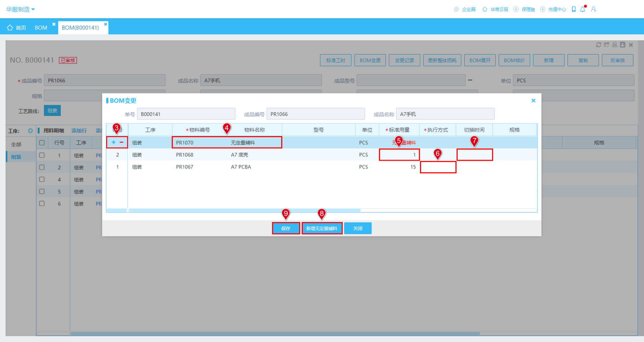644x342 pixels.
Task: Select 全部 in the 工序 list
Action: [16, 144]
